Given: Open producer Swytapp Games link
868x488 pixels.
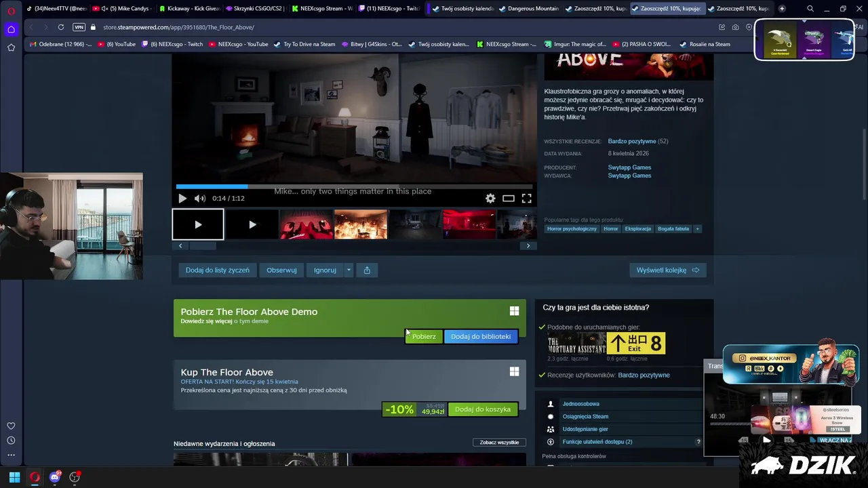Looking at the screenshot, I should coord(629,167).
